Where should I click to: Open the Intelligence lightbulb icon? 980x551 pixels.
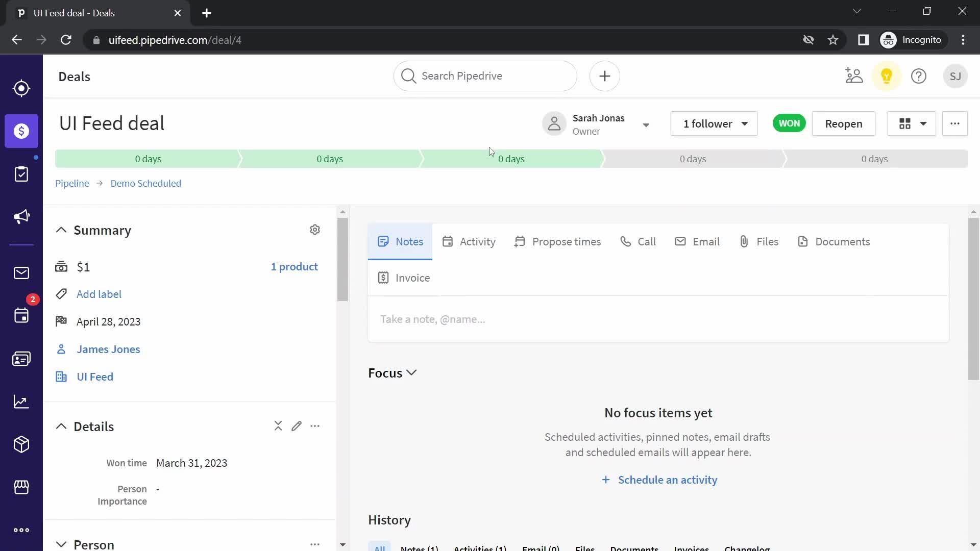887,76
